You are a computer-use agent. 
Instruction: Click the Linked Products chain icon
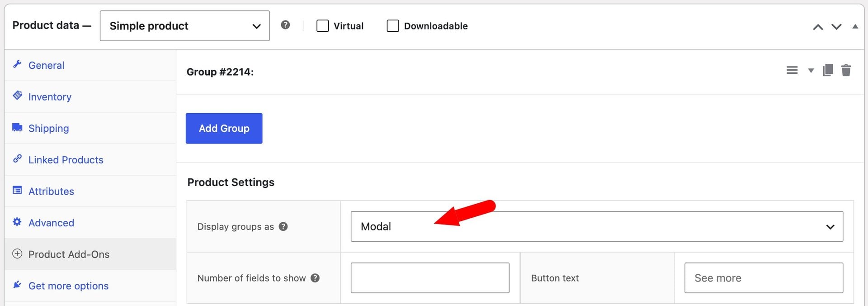pyautogui.click(x=17, y=158)
